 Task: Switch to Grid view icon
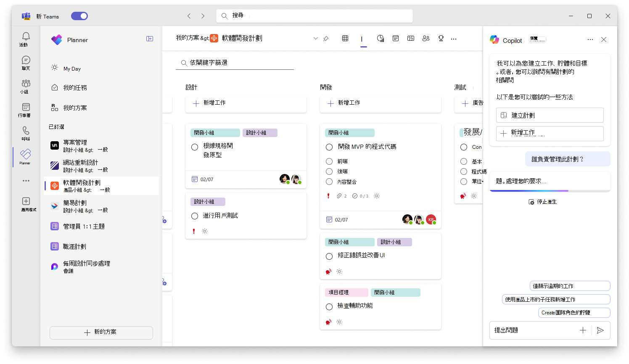(x=345, y=38)
